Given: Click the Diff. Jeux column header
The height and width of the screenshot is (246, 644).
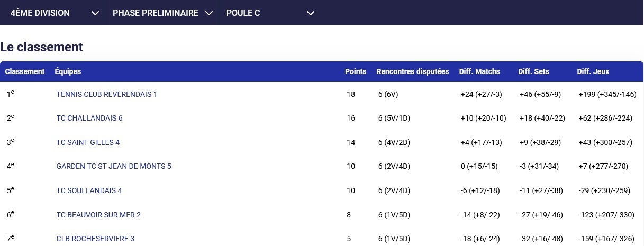Looking at the screenshot, I should (593, 71).
